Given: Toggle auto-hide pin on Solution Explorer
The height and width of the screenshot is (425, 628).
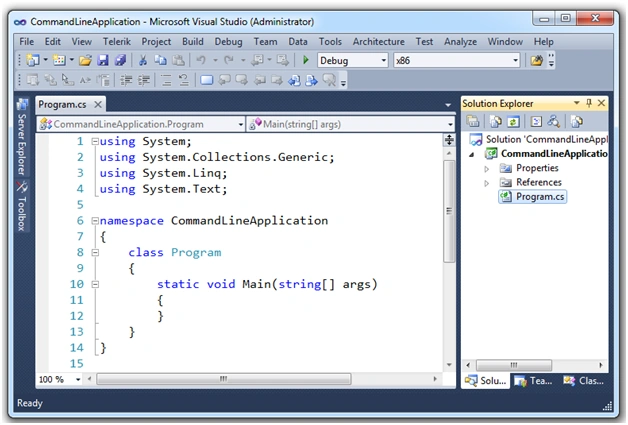Looking at the screenshot, I should pyautogui.click(x=589, y=103).
